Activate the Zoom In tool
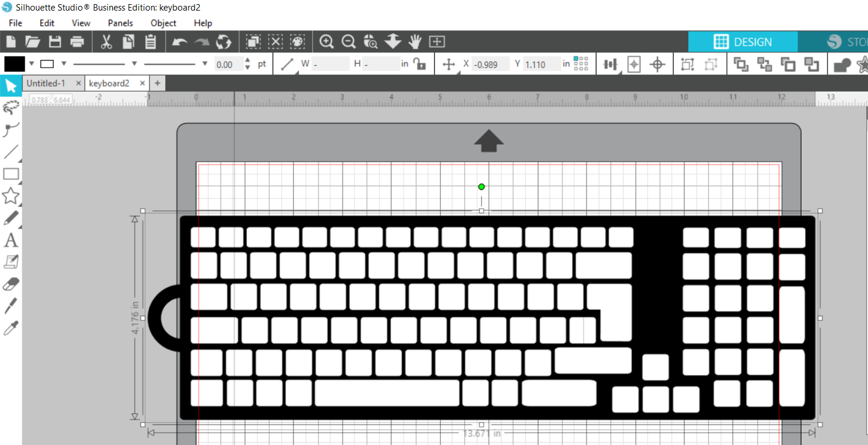 tap(326, 41)
